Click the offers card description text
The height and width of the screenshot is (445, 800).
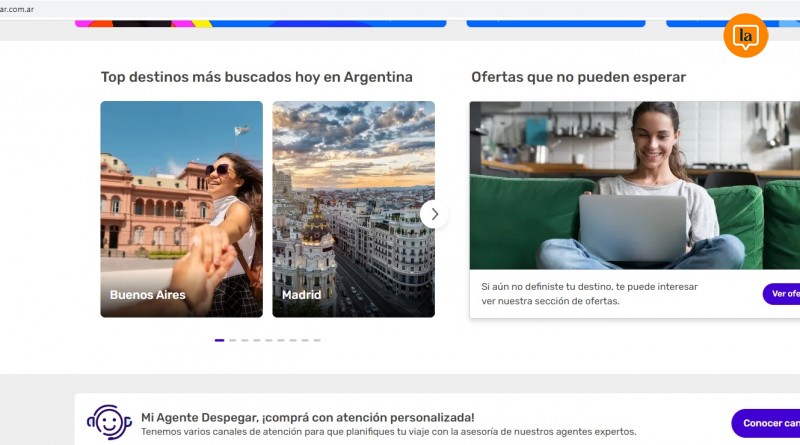point(589,294)
